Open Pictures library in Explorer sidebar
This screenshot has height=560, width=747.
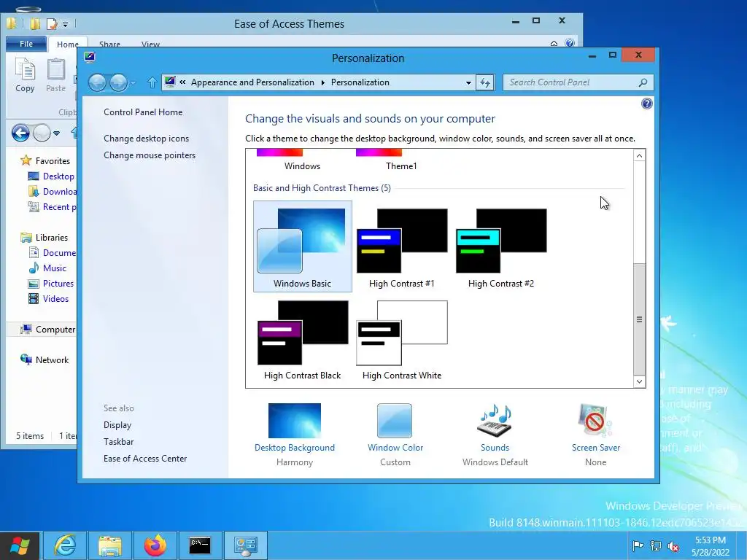[58, 284]
